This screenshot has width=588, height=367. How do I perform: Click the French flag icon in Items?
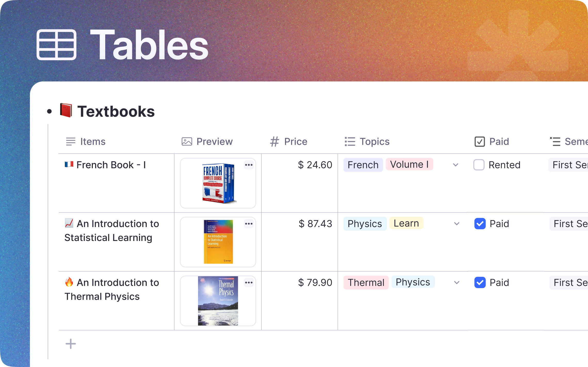[69, 164]
